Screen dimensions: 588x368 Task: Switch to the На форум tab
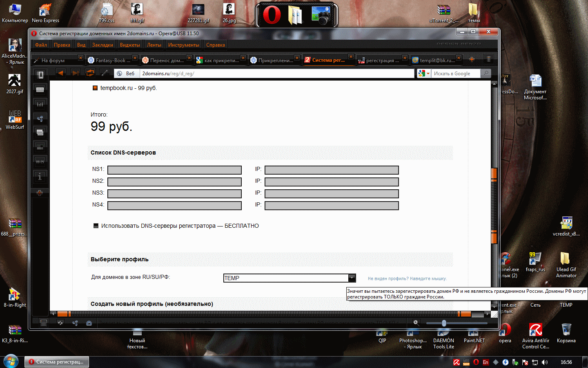(x=57, y=60)
